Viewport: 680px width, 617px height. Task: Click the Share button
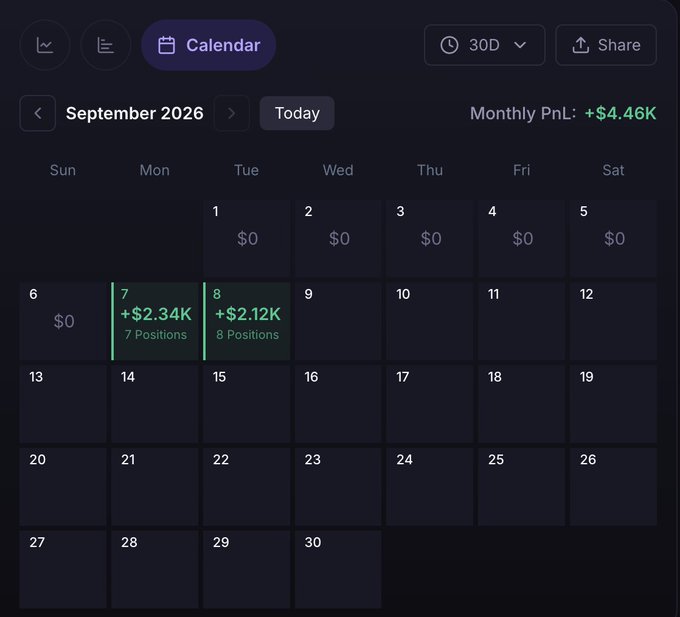coord(606,45)
